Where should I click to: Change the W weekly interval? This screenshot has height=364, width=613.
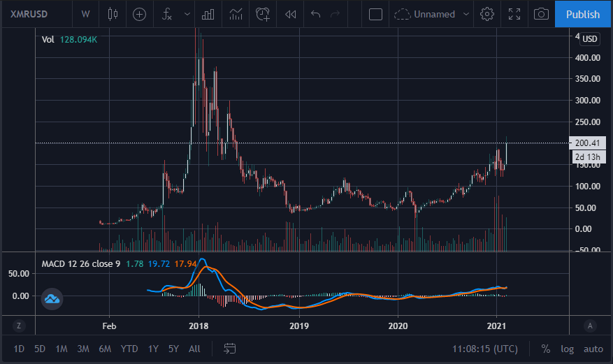point(85,14)
